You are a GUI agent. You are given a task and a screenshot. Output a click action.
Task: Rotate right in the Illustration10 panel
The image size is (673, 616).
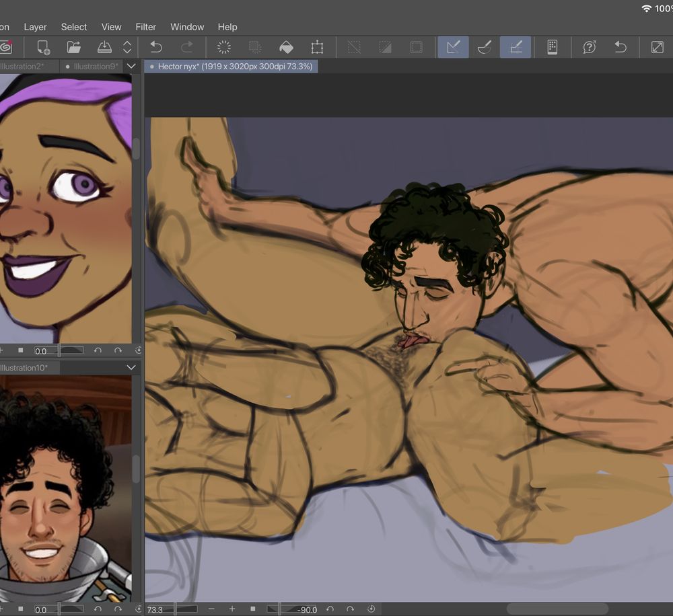point(118,609)
